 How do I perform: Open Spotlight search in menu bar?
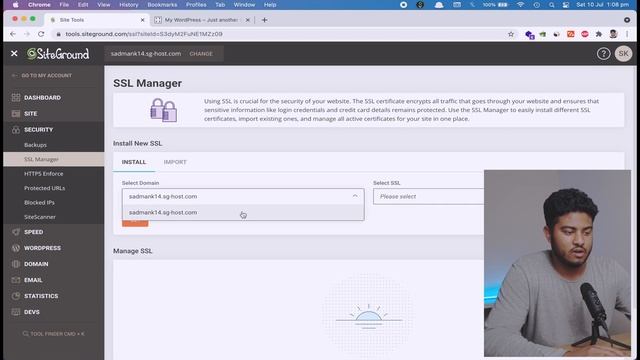click(x=551, y=5)
